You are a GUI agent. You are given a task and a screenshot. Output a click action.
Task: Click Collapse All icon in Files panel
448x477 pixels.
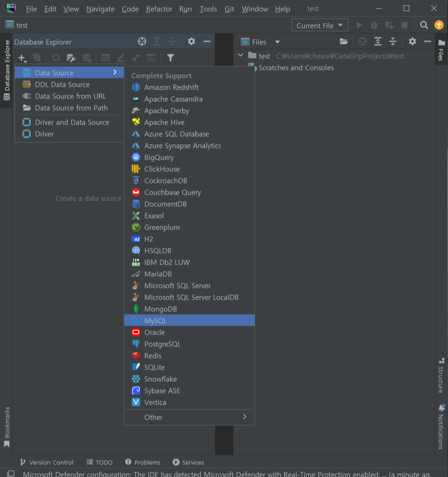pyautogui.click(x=393, y=42)
